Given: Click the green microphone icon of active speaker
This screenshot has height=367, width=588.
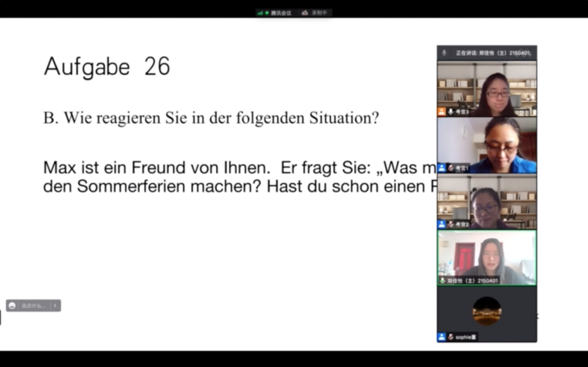Looking at the screenshot, I should (x=443, y=280).
